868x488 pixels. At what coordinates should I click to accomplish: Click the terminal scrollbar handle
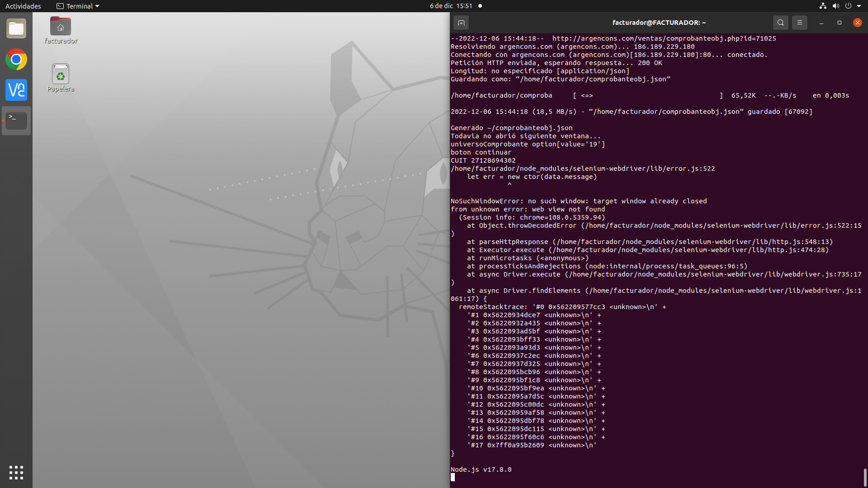click(x=865, y=477)
